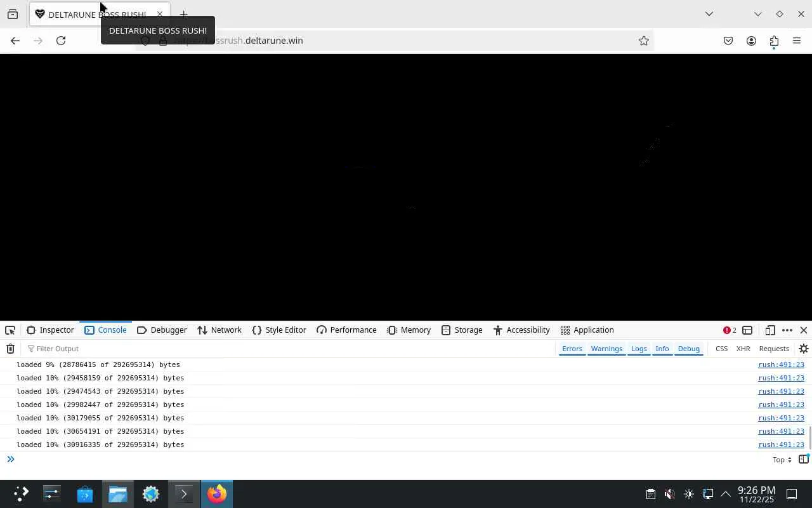Toggle the Debug filter
Viewport: 812px width, 508px height.
coord(688,349)
